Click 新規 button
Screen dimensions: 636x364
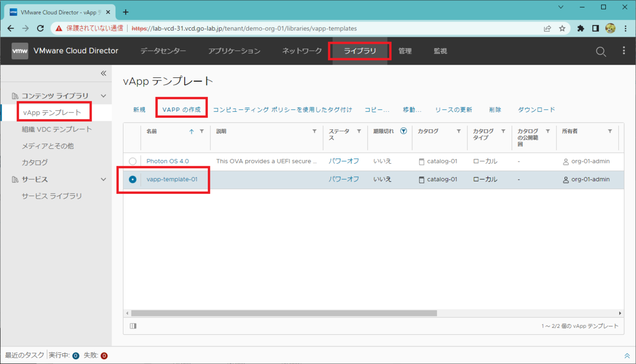click(x=139, y=110)
